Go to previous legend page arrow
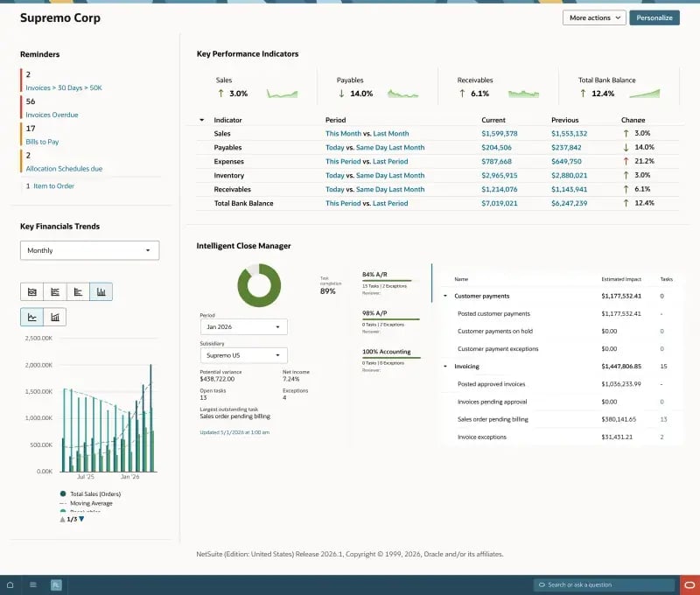This screenshot has width=700, height=595. pyautogui.click(x=62, y=519)
